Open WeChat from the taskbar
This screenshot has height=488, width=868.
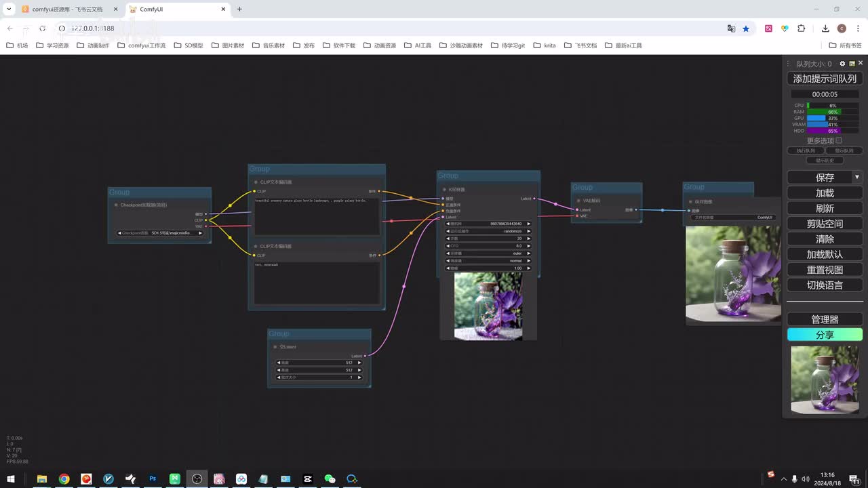pyautogui.click(x=330, y=479)
